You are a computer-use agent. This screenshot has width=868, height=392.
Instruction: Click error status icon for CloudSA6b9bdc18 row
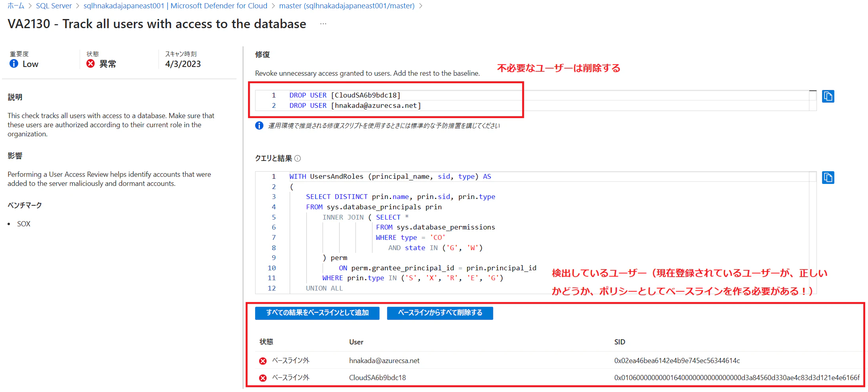point(263,378)
